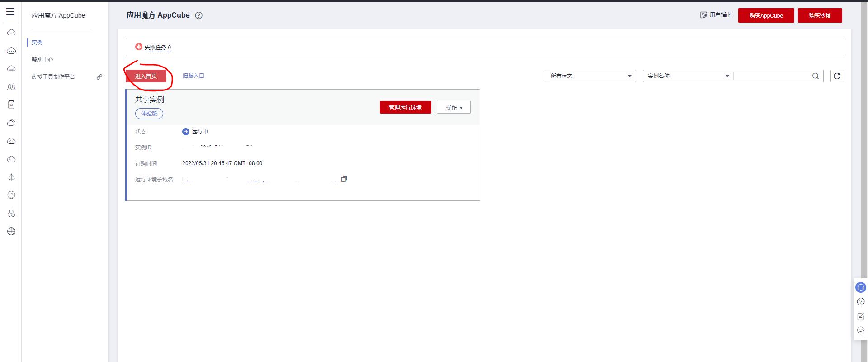Click the 体验版 edition tag

click(149, 114)
